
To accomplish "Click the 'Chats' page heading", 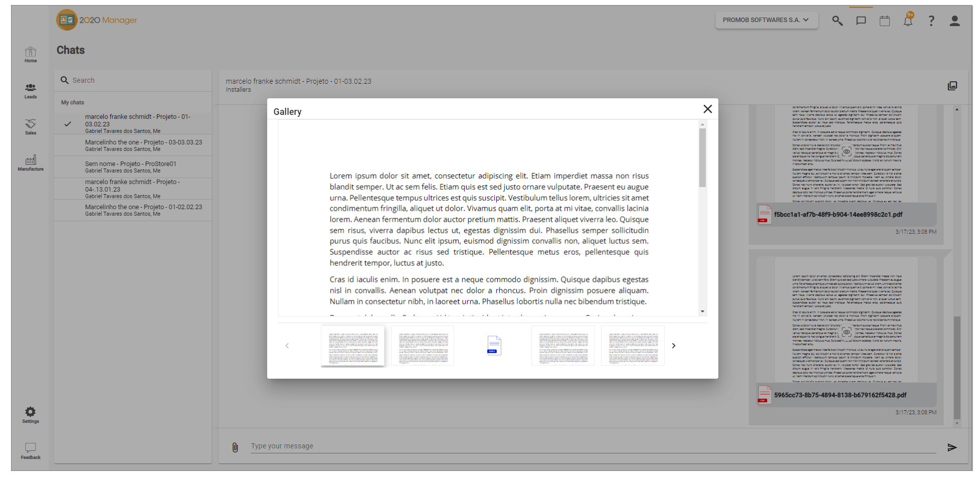I will pyautogui.click(x=71, y=50).
